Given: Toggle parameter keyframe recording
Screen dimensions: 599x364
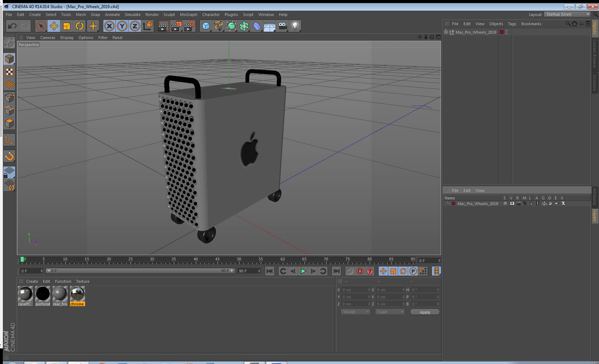Looking at the screenshot, I should coord(413,271).
